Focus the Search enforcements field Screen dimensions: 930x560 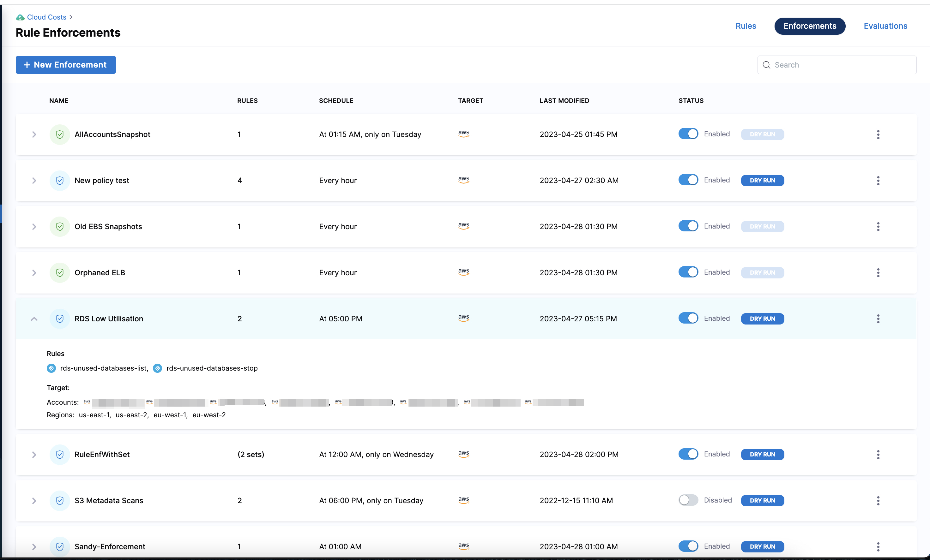[x=842, y=65]
